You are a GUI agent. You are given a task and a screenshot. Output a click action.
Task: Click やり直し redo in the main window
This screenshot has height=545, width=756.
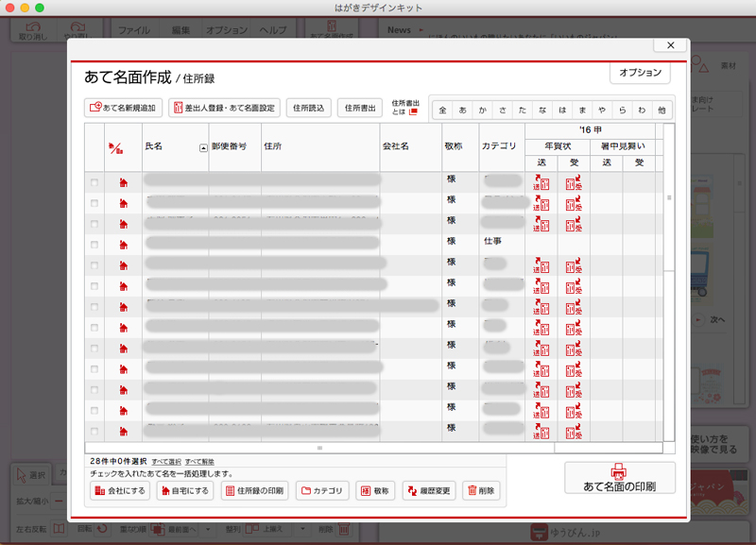pos(77,31)
